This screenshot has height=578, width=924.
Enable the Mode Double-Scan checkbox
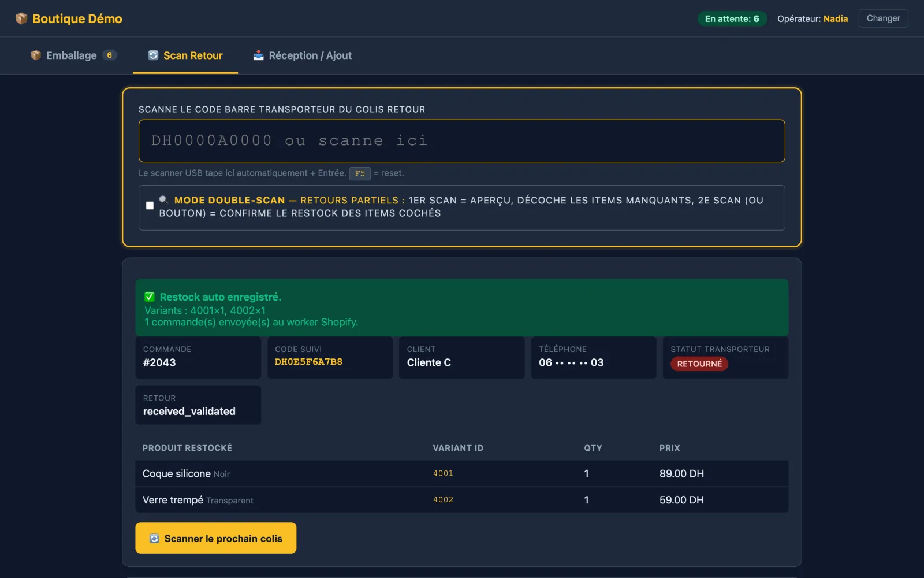(x=150, y=206)
